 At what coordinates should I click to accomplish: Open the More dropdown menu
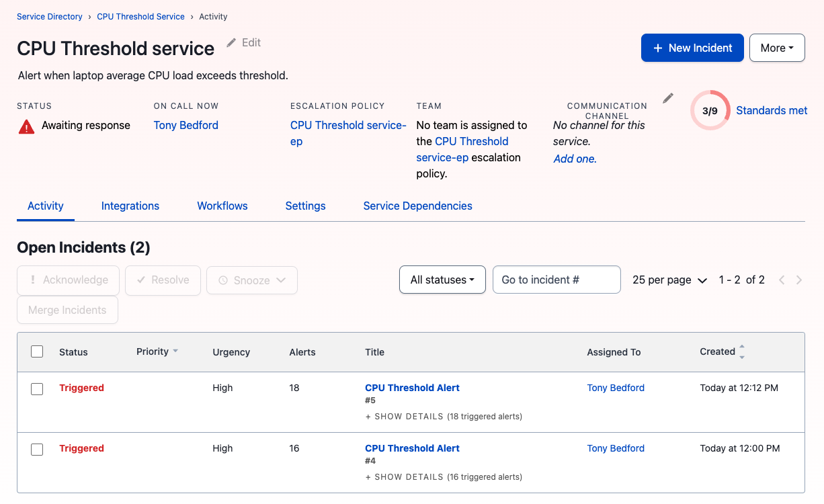(777, 48)
